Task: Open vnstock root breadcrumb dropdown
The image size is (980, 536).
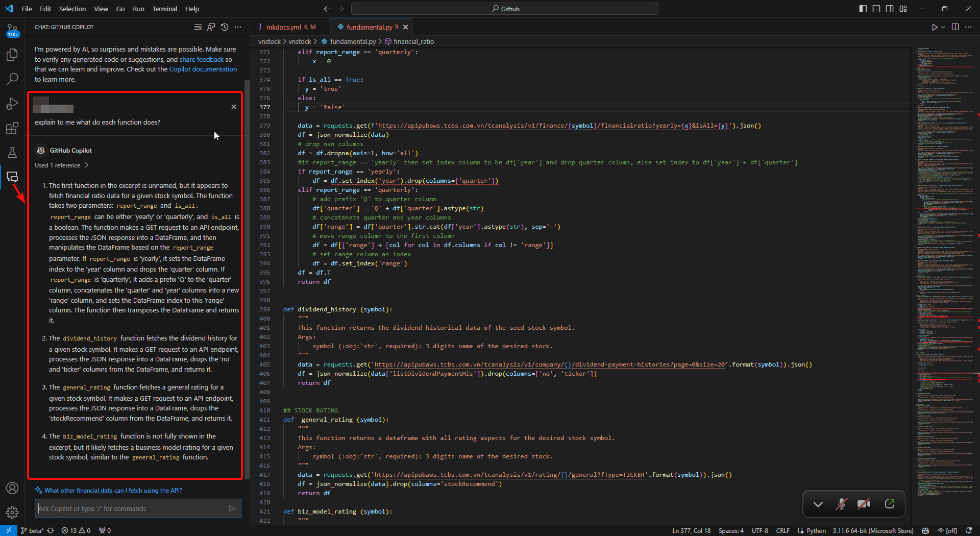Action: point(269,41)
